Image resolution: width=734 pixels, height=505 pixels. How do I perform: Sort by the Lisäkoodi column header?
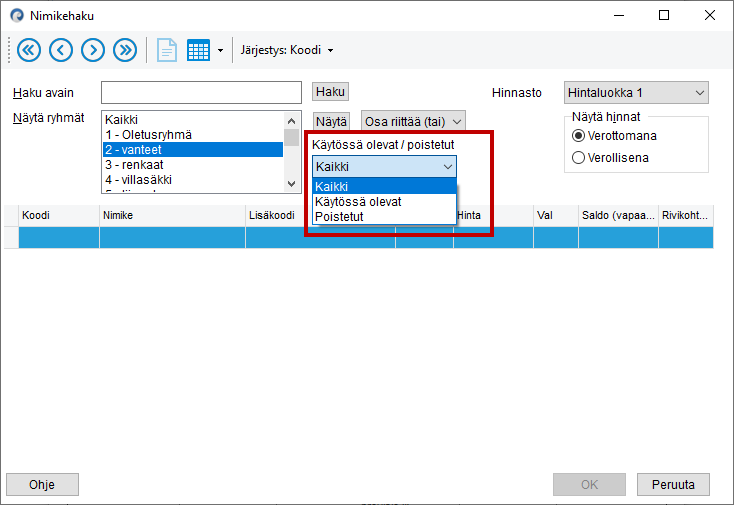click(275, 215)
